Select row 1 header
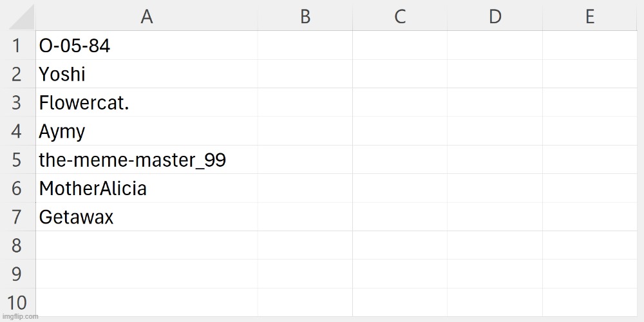The height and width of the screenshot is (322, 644). 17,46
